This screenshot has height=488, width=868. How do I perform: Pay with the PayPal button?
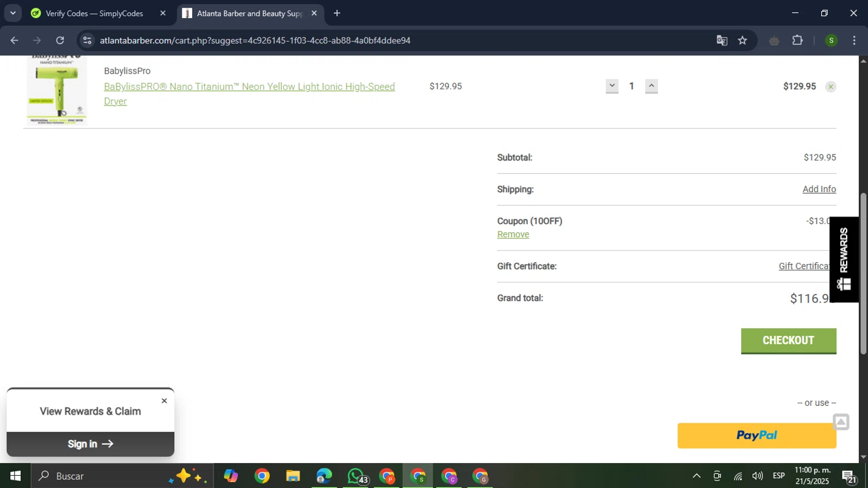[756, 435]
